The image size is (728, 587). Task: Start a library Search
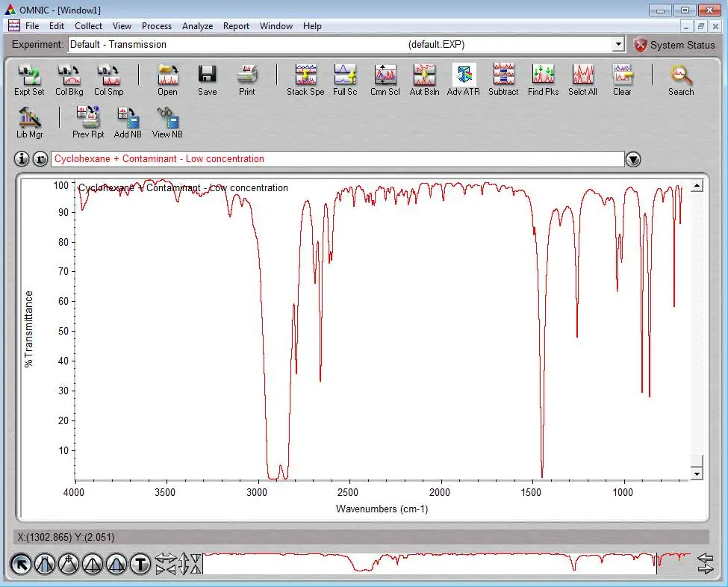tap(681, 79)
